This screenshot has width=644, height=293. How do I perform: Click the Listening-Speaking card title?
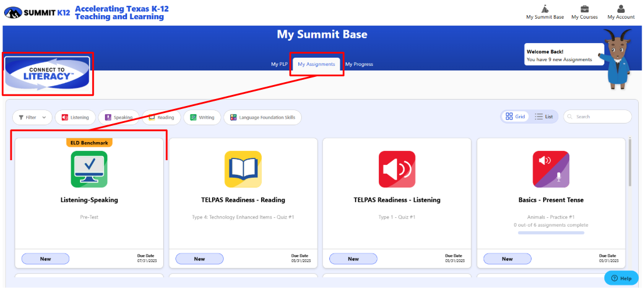[89, 200]
